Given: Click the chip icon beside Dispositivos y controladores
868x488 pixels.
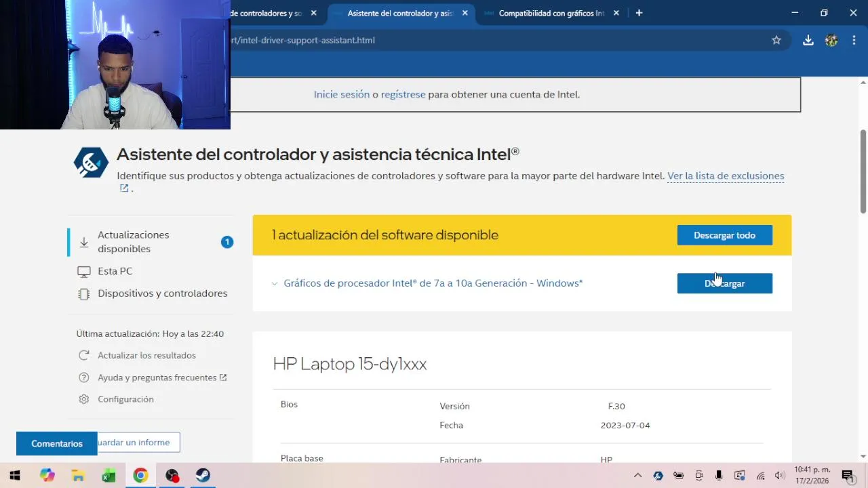Looking at the screenshot, I should tap(84, 293).
